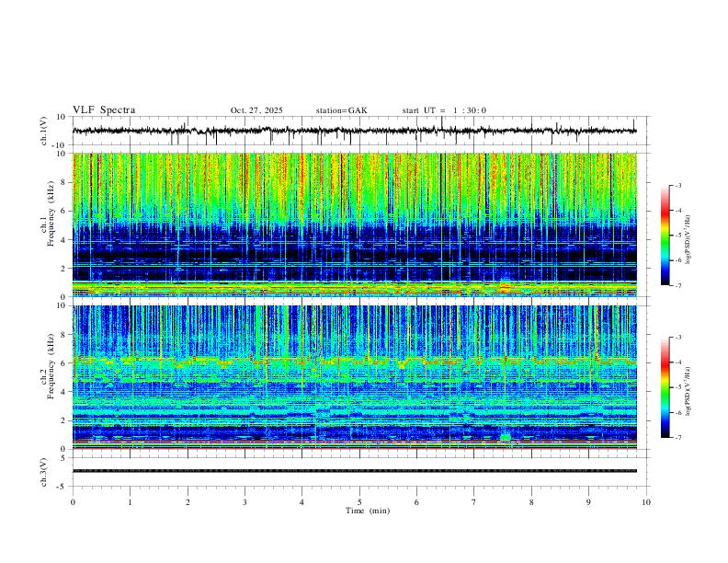Click the "5" tick of ch.3(V) axis
Image resolution: width=728 pixels, height=563 pixels.
click(x=64, y=457)
